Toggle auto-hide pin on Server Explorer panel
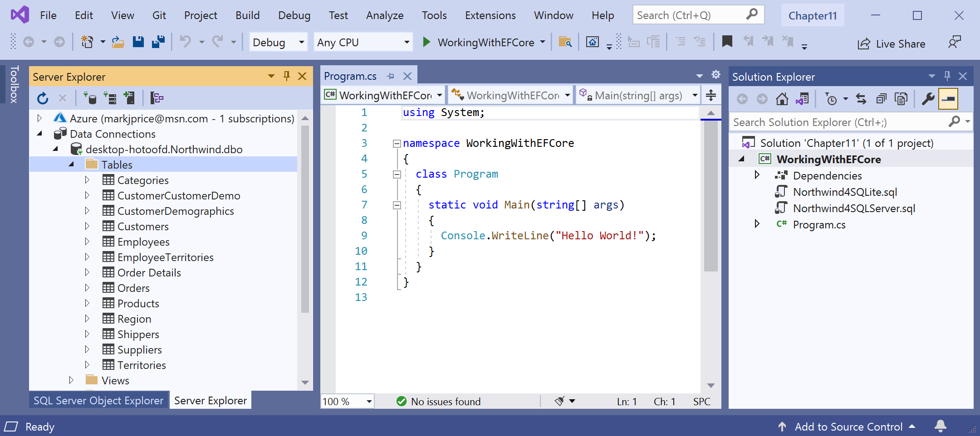The height and width of the screenshot is (436, 980). coord(286,76)
